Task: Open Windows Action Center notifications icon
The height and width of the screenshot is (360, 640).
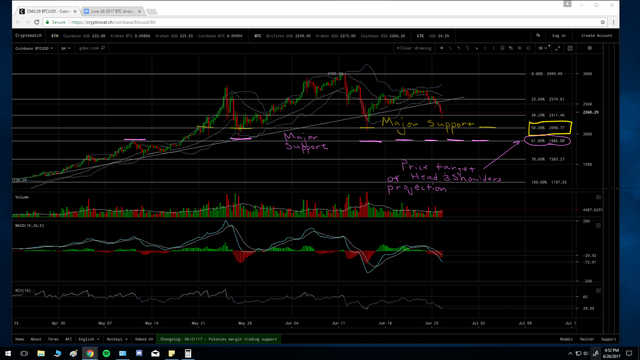Action: click(629, 353)
